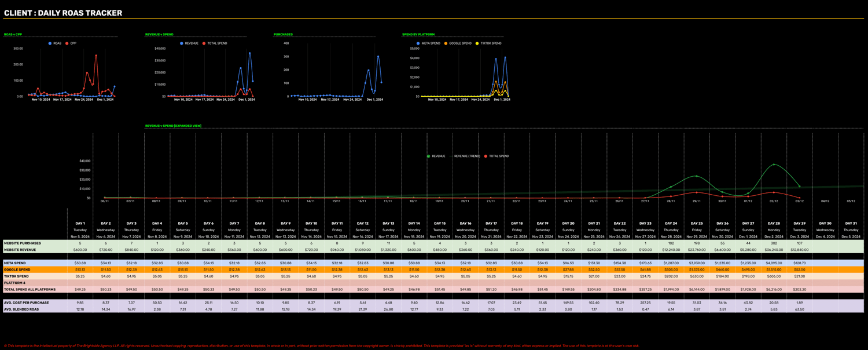Click the '$36,240.00' website revenue cell
Image resolution: width=868 pixels, height=350 pixels.
774,250
